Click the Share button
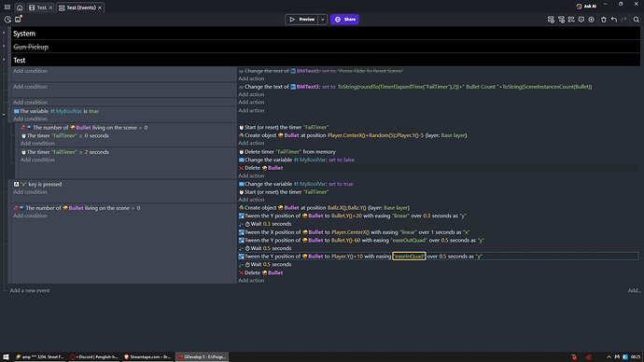644x362 pixels. [344, 20]
